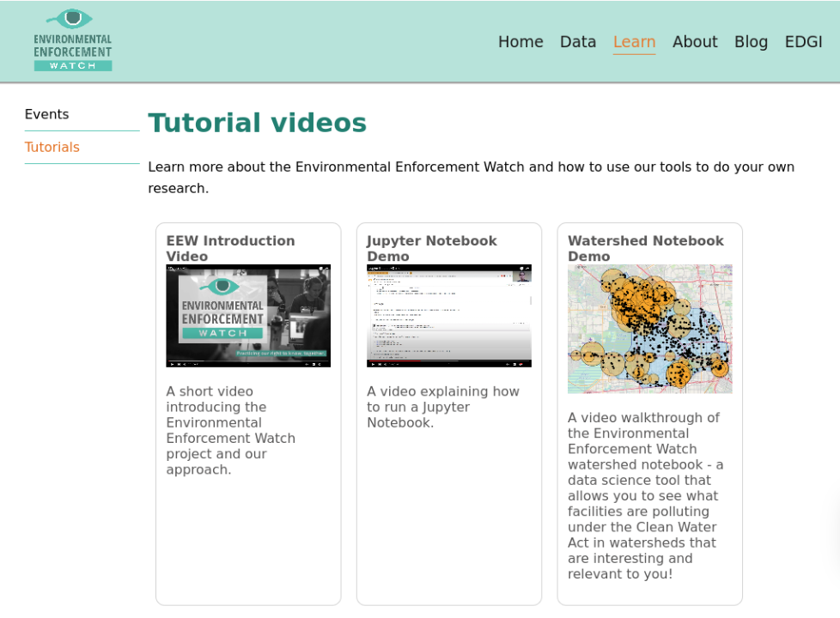Click the Tutorial videos heading

(257, 123)
